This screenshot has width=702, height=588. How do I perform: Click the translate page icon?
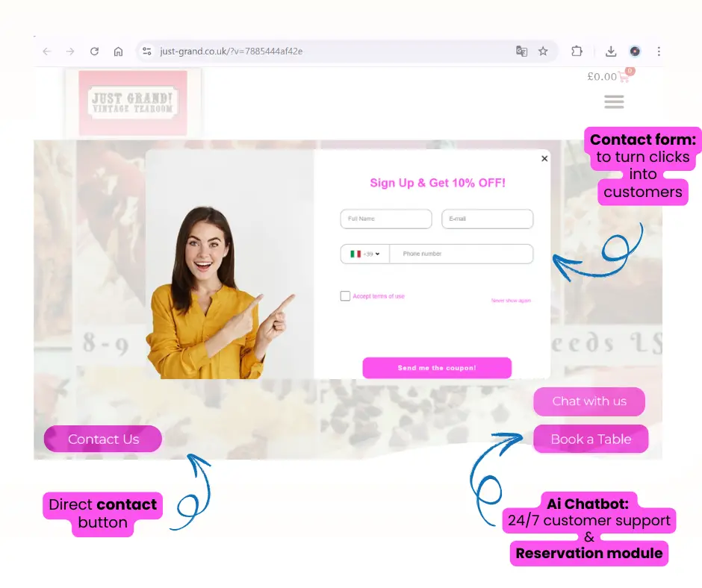pos(521,51)
